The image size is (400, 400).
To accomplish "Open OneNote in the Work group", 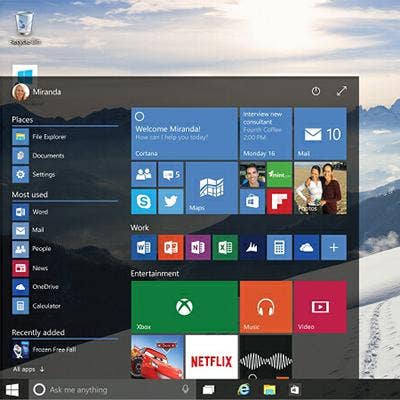I will 198,247.
